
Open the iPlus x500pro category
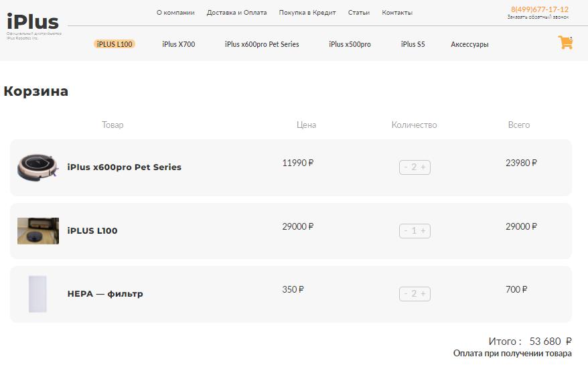[350, 44]
